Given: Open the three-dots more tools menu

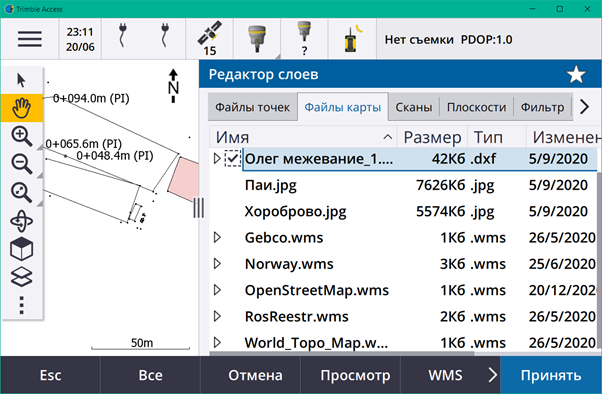Looking at the screenshot, I should tap(22, 305).
